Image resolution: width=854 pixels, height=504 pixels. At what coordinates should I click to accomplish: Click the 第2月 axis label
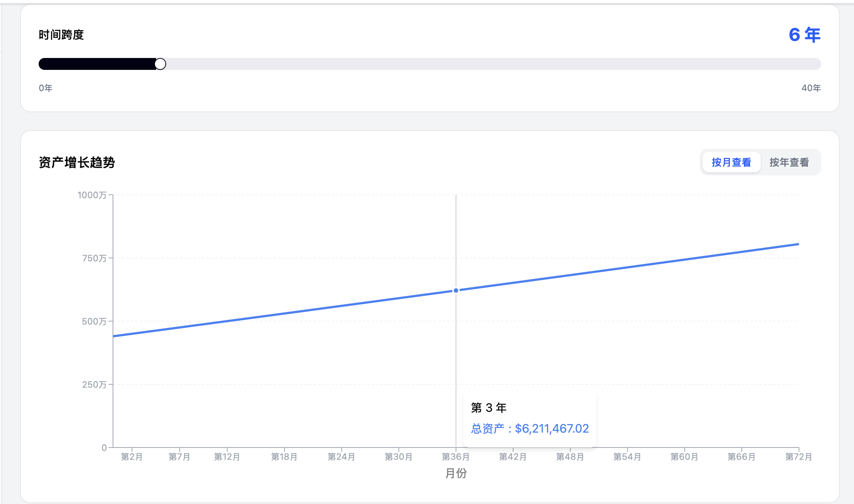(x=132, y=456)
